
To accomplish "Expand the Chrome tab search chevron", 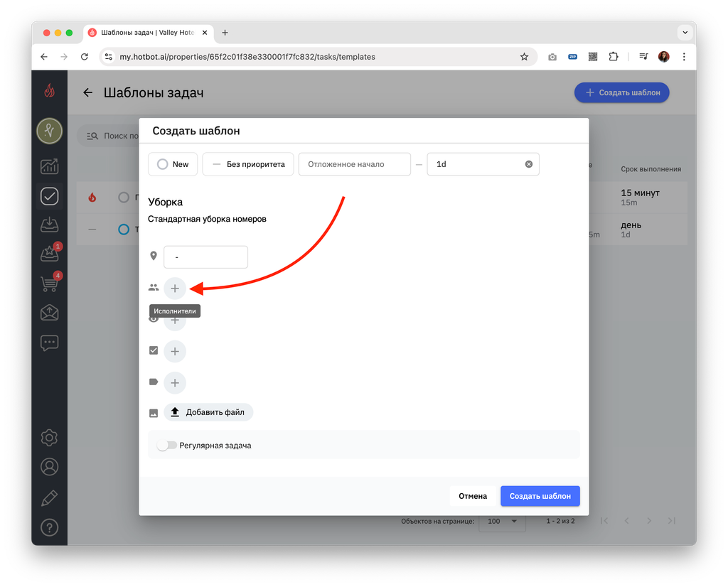I will (685, 33).
